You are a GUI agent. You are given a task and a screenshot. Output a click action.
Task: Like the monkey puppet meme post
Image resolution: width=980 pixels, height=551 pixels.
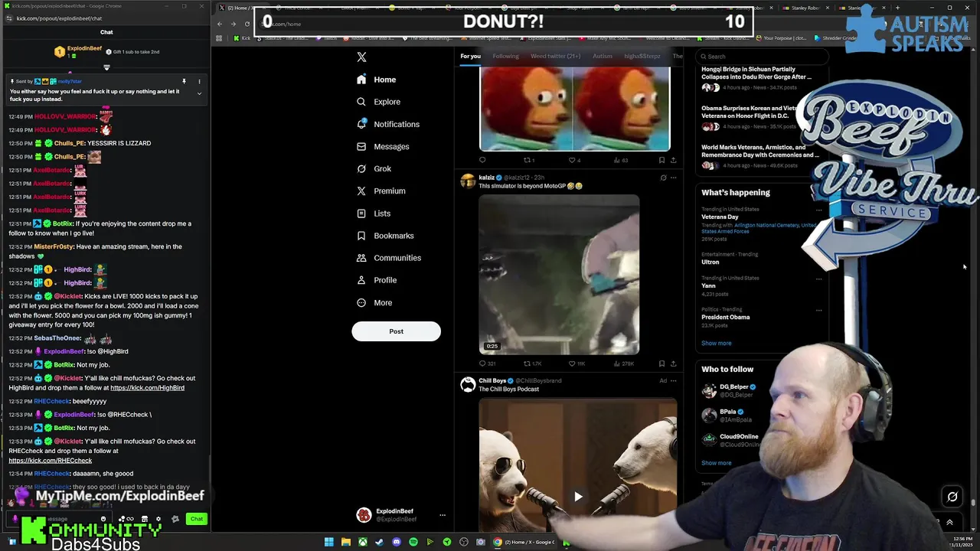574,160
